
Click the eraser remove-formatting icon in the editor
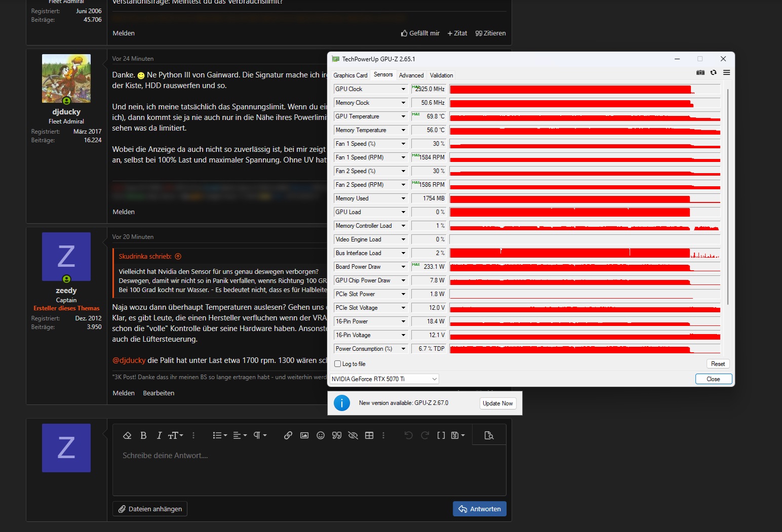(x=127, y=435)
